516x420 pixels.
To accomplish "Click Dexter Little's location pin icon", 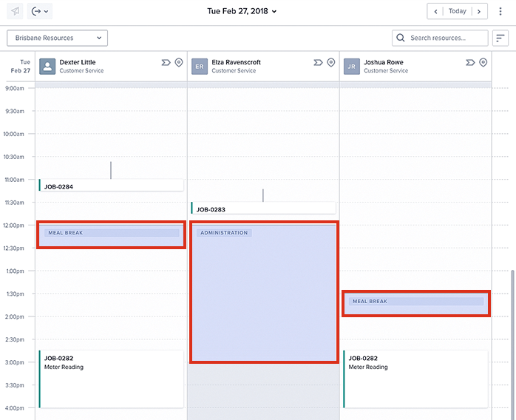I will (178, 63).
